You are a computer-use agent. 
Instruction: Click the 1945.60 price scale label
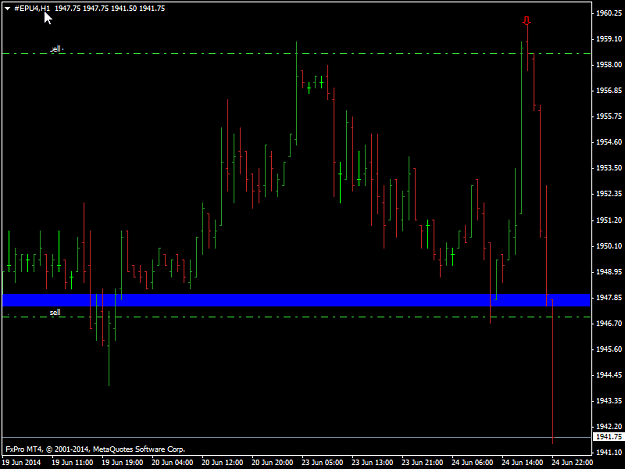click(609, 349)
